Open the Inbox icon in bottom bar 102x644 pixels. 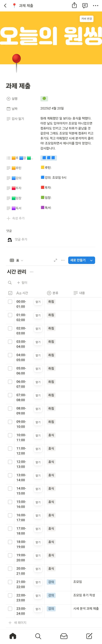64,636
